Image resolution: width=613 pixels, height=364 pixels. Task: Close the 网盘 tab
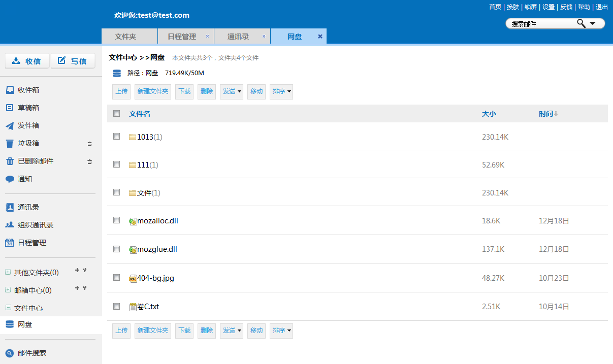pyautogui.click(x=320, y=37)
